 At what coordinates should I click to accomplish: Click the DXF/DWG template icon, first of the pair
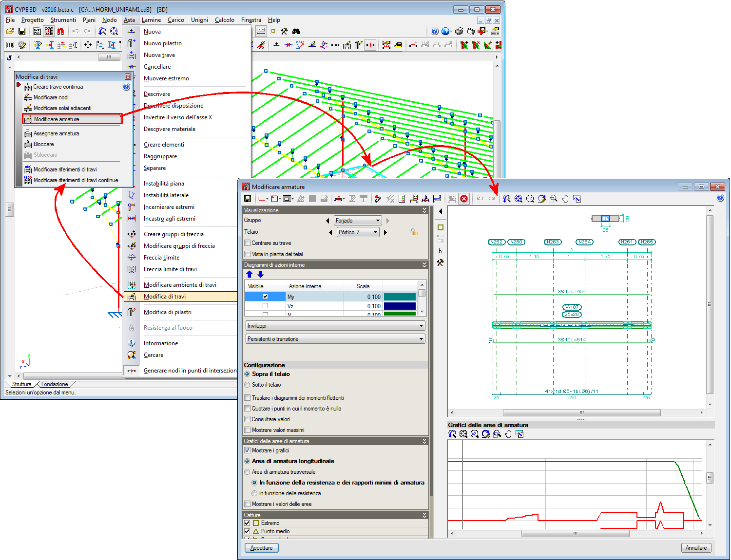(37, 31)
